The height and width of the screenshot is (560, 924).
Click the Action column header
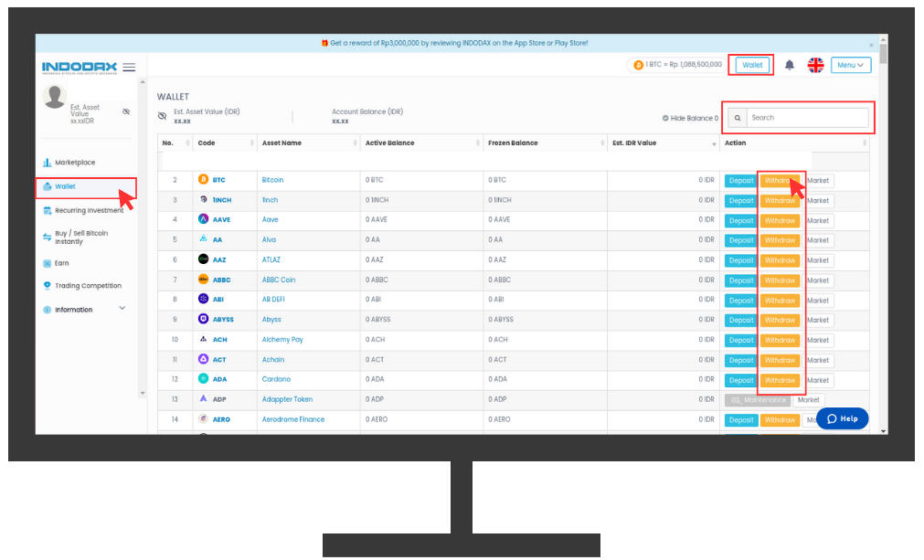794,143
